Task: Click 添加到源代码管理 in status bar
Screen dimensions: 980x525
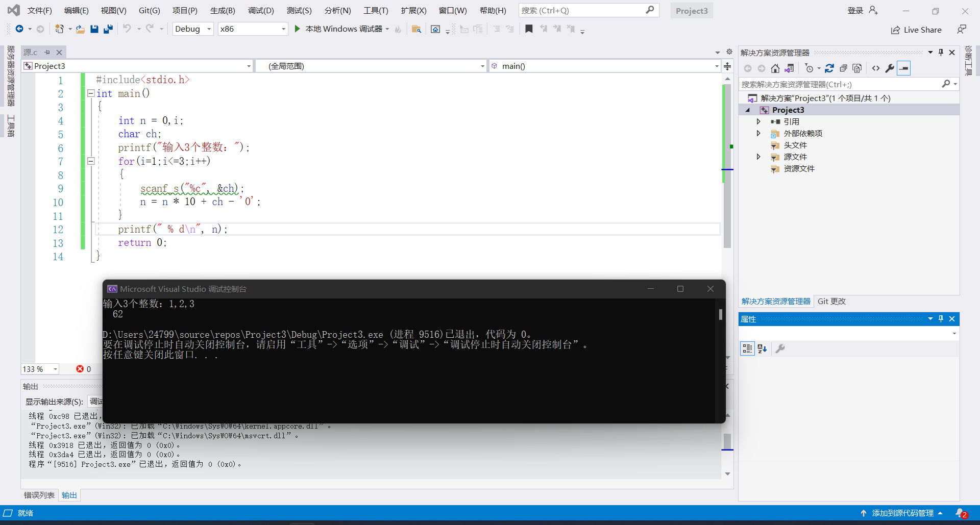Action: click(x=902, y=513)
